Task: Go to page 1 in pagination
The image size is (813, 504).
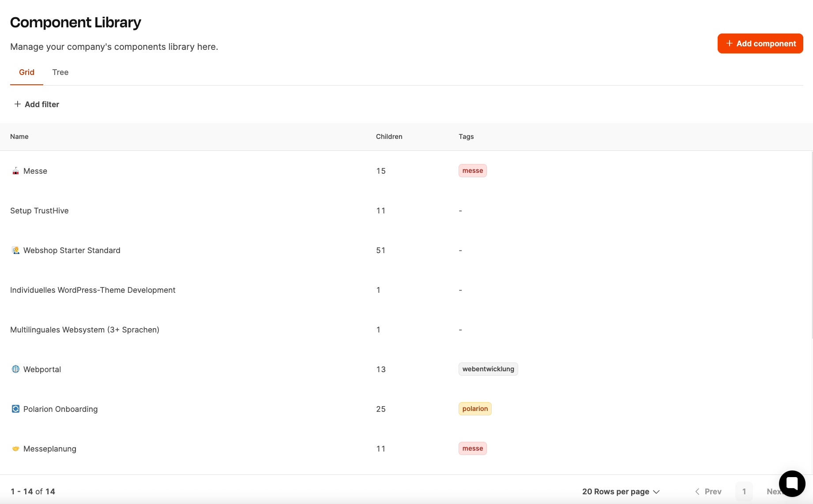Action: coord(744,491)
